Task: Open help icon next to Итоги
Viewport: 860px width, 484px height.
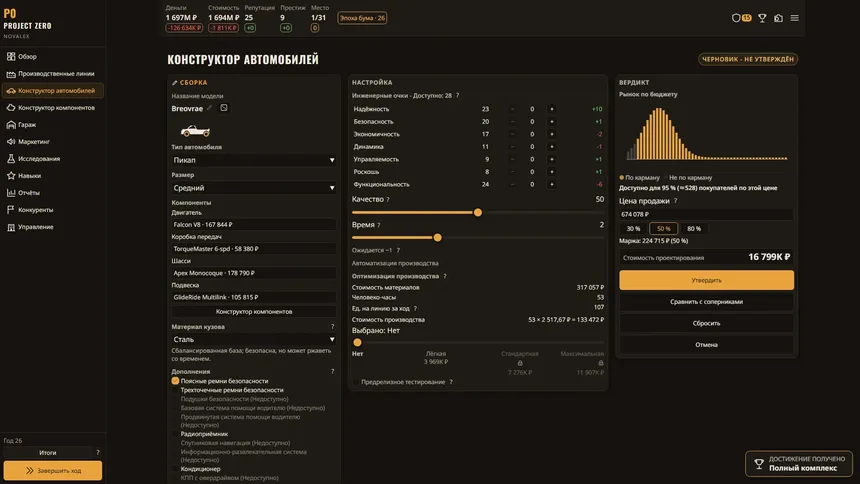Action: click(x=98, y=453)
